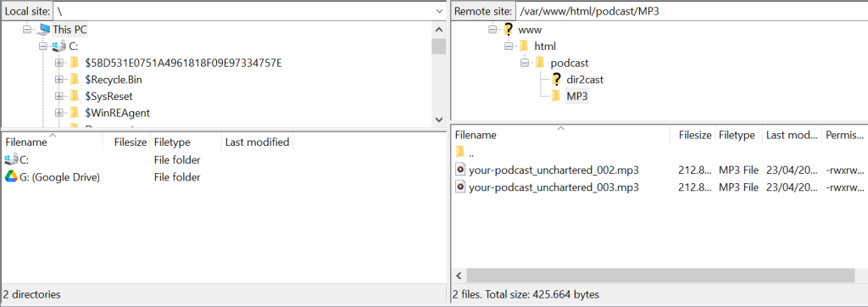868x307 pixels.
Task: Select the dir2cast remote folder name
Action: [585, 79]
